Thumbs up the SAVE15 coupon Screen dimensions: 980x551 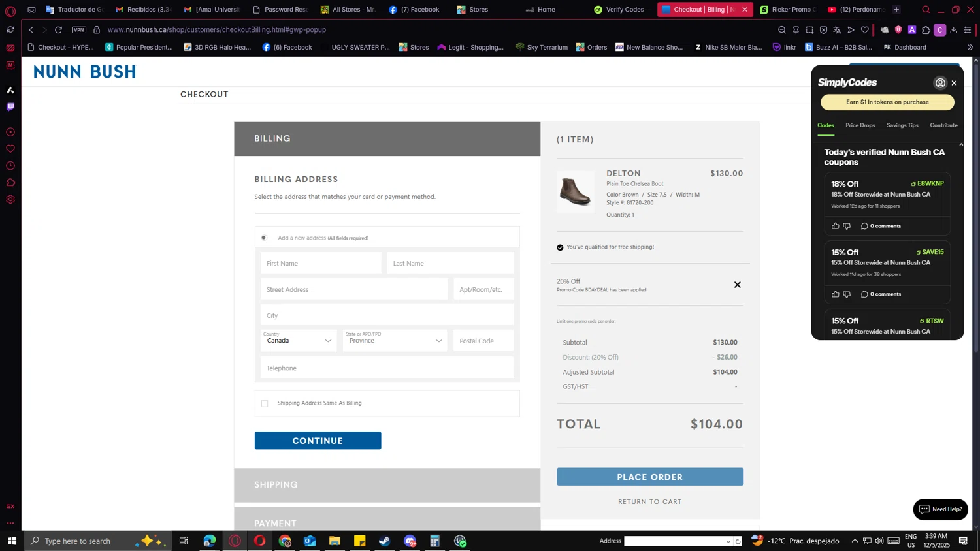point(836,294)
